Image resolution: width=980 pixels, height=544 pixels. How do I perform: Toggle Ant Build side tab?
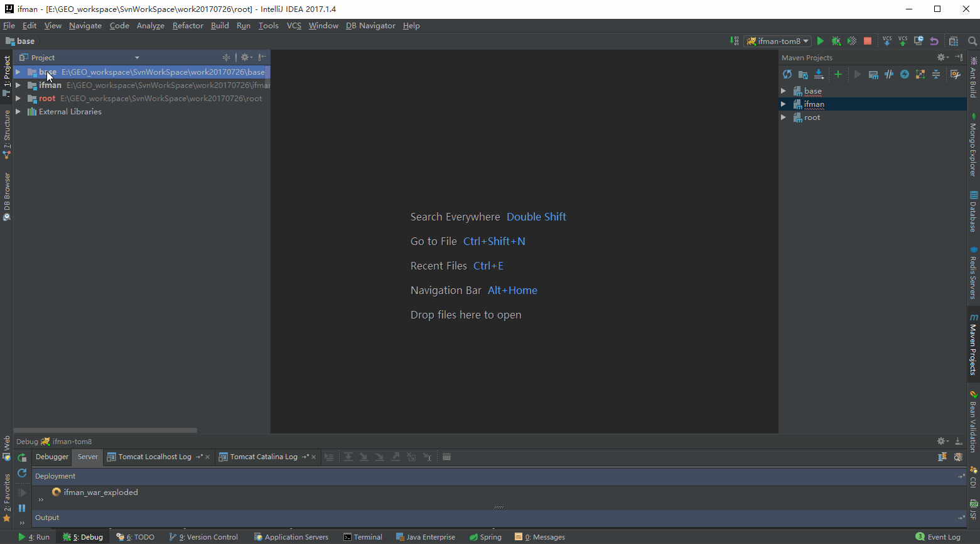pyautogui.click(x=973, y=77)
